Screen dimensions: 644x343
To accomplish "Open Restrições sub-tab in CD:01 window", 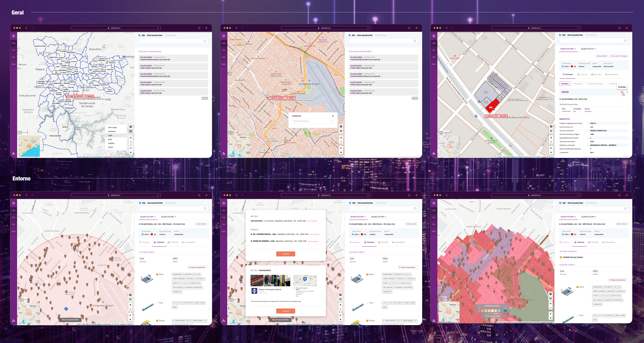I will [x=578, y=84].
